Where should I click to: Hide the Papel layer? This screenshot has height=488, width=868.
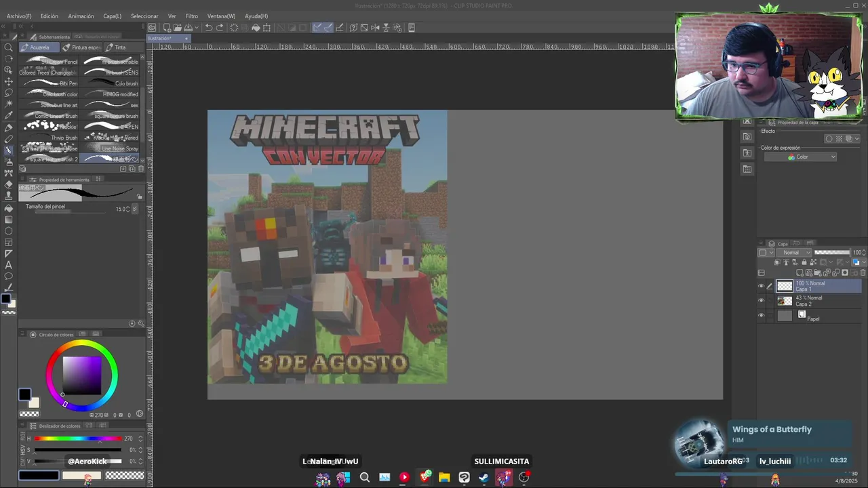[x=761, y=316]
